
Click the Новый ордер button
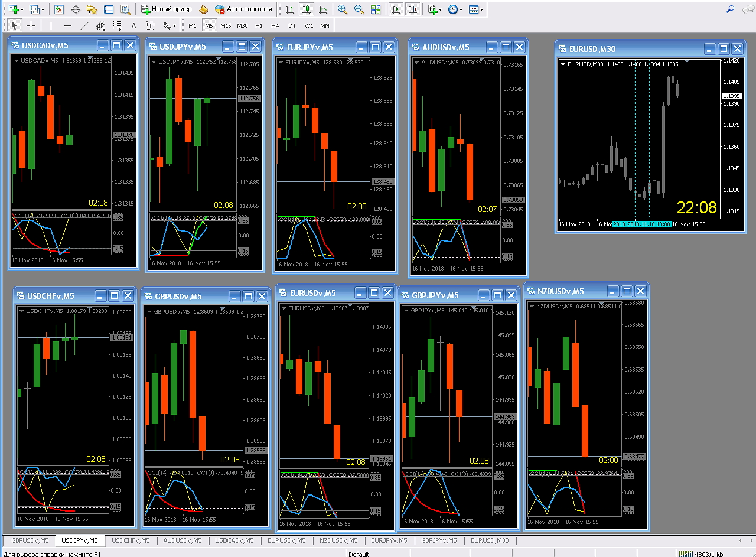pos(167,9)
